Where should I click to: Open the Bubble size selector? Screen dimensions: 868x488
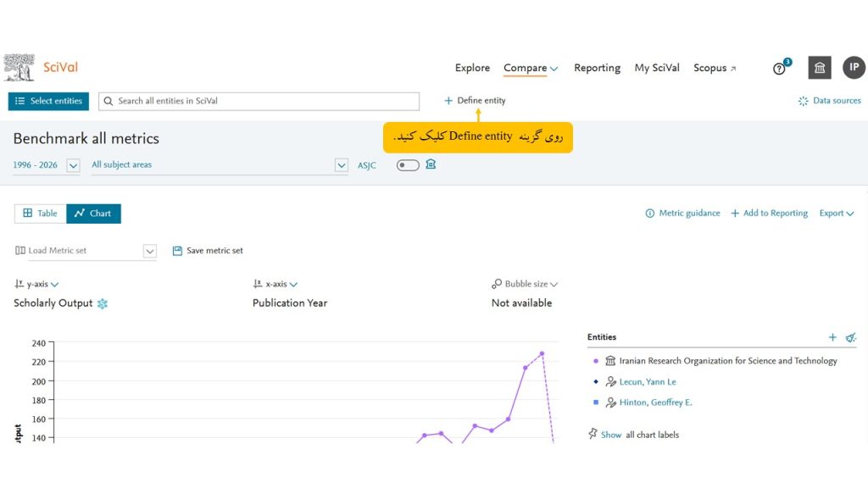point(525,284)
